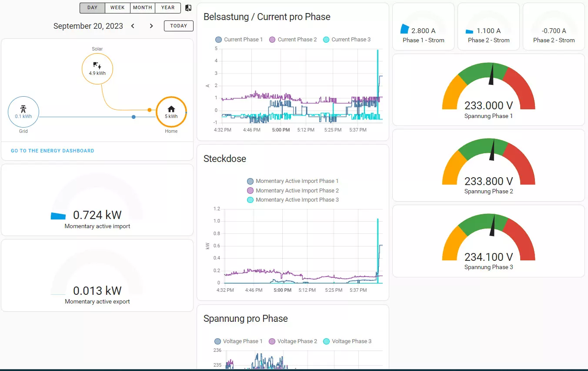Open Spannung Phase 2 gauge
The width and height of the screenshot is (588, 371).
(488, 165)
